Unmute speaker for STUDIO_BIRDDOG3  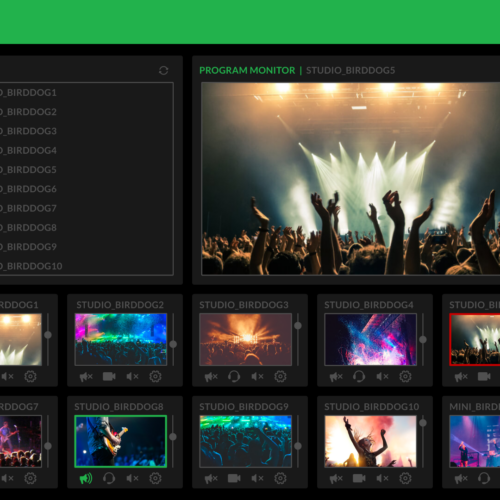coord(257,376)
